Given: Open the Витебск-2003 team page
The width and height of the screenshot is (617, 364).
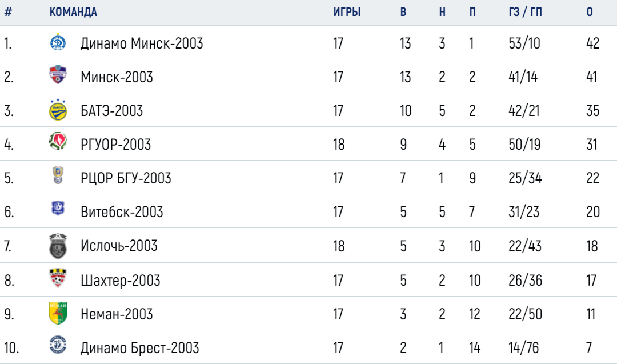Looking at the screenshot, I should [x=122, y=212].
